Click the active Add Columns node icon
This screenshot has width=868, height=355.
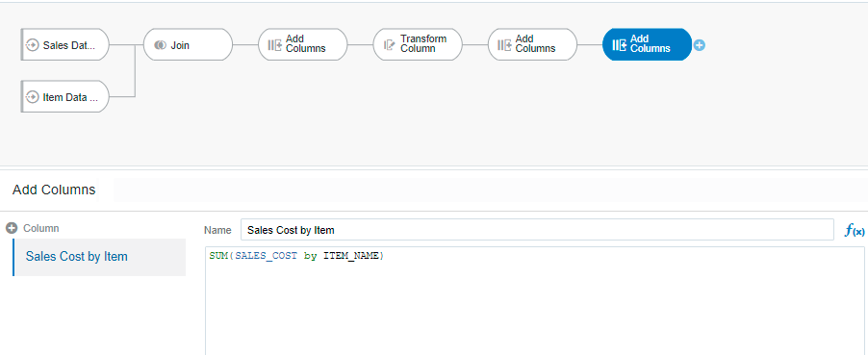click(x=620, y=45)
